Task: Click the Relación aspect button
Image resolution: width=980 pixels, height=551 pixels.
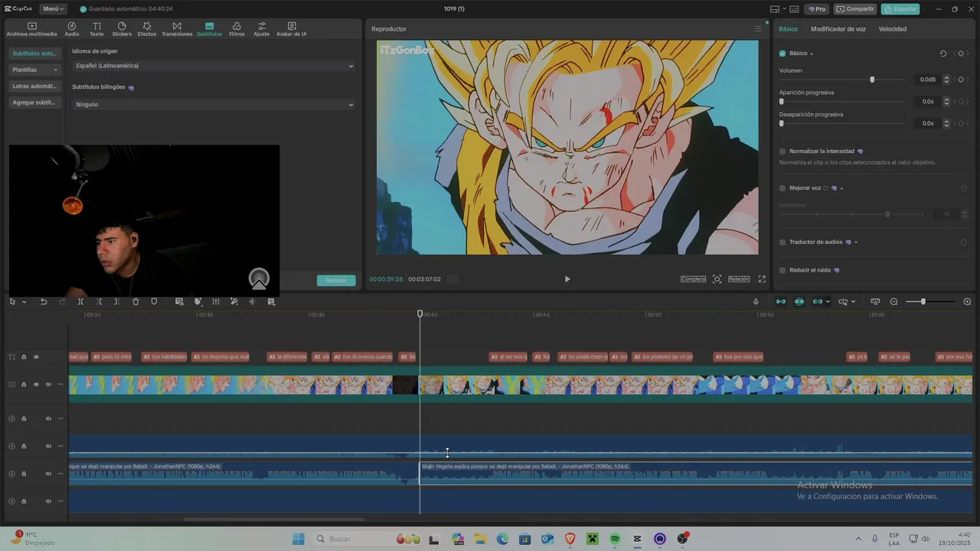Action: tap(739, 279)
